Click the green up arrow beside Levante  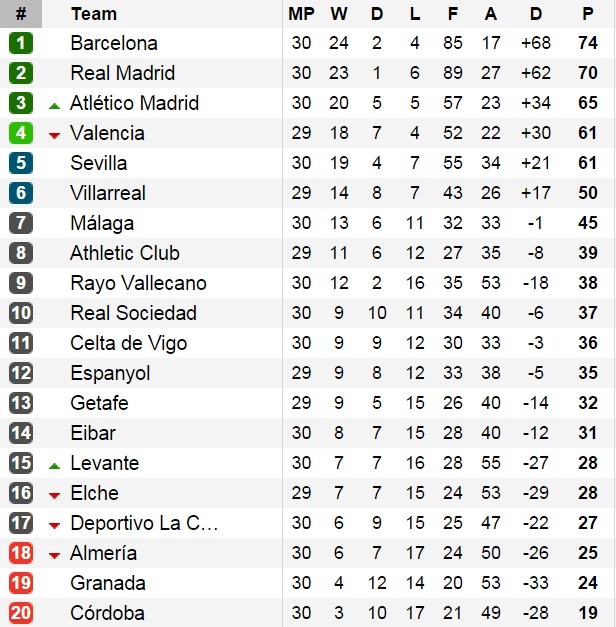[x=54, y=464]
